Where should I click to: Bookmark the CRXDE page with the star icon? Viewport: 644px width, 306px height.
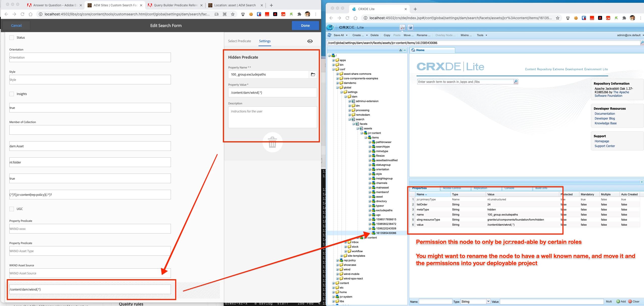tap(558, 18)
